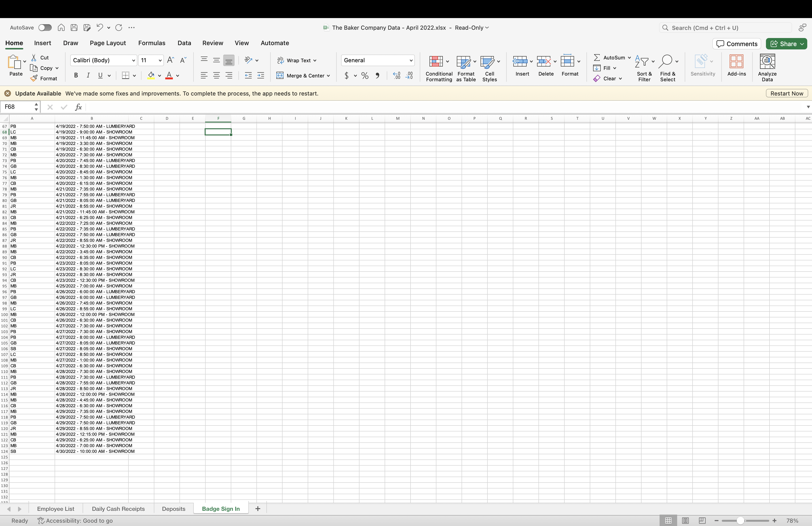Click the Merge & Center icon
Viewport: 812px width, 526px height.
(x=280, y=76)
